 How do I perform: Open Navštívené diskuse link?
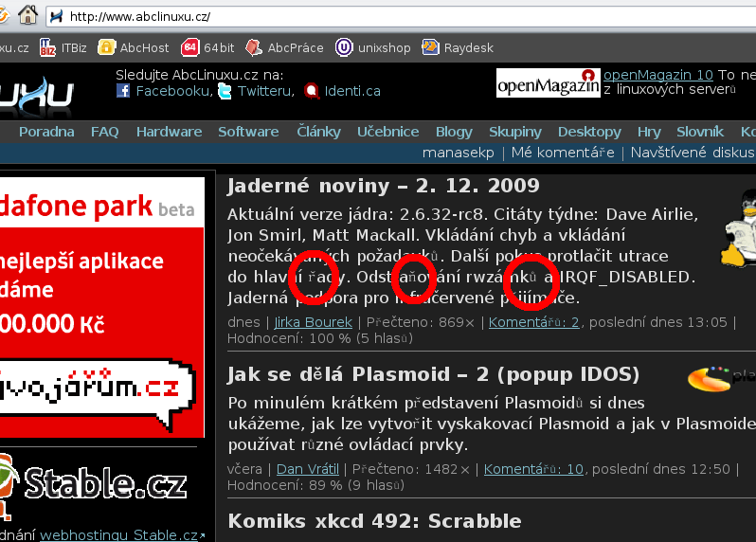coord(693,153)
